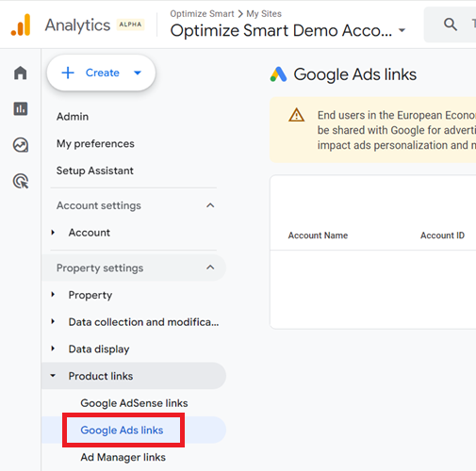Viewport: 476px width, 471px height.
Task: Open the Create dropdown arrow
Action: click(x=138, y=73)
